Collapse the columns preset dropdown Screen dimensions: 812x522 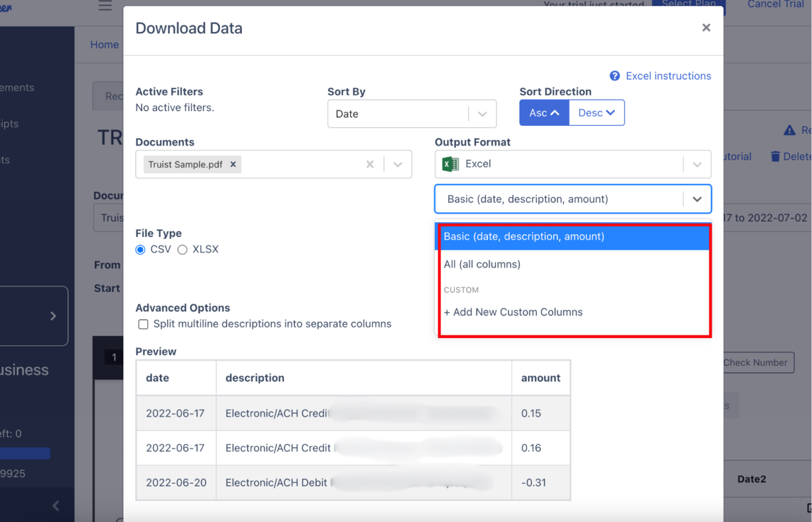[x=697, y=199]
